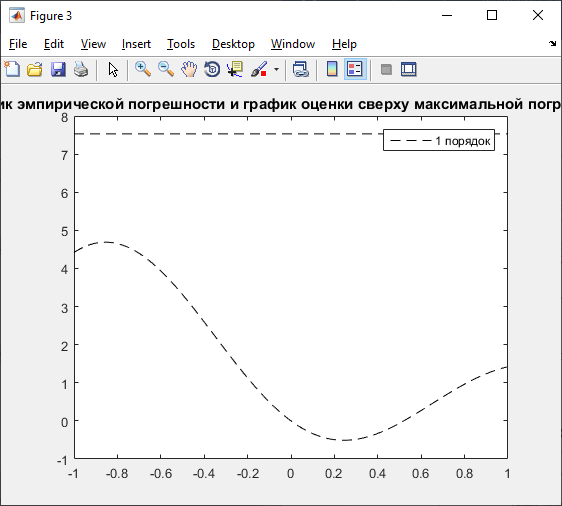This screenshot has width=562, height=506.
Task: Select the Pan hand tool
Action: click(x=189, y=69)
